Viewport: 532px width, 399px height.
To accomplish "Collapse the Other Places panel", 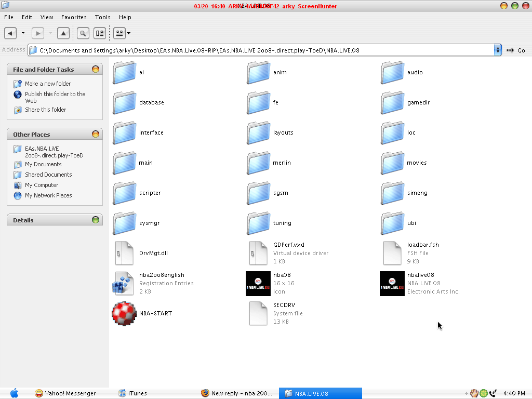I will point(96,134).
